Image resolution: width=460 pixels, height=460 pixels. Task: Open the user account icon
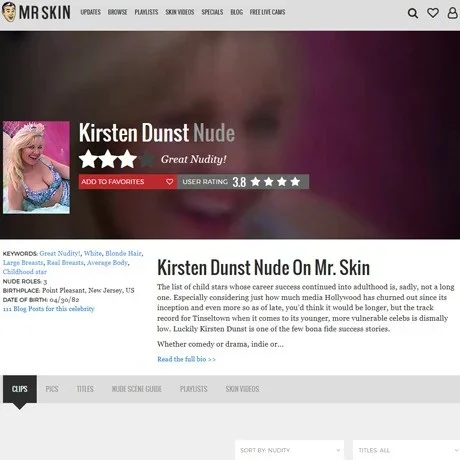click(x=452, y=13)
